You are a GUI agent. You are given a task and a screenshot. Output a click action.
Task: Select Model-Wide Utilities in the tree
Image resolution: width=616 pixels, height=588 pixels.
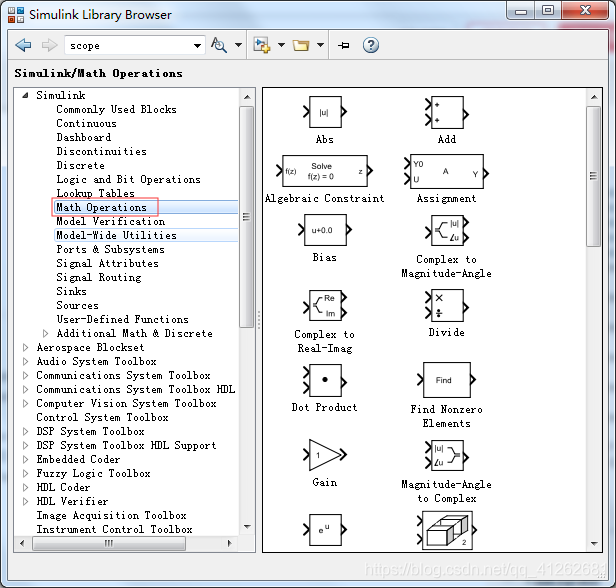[x=117, y=235]
